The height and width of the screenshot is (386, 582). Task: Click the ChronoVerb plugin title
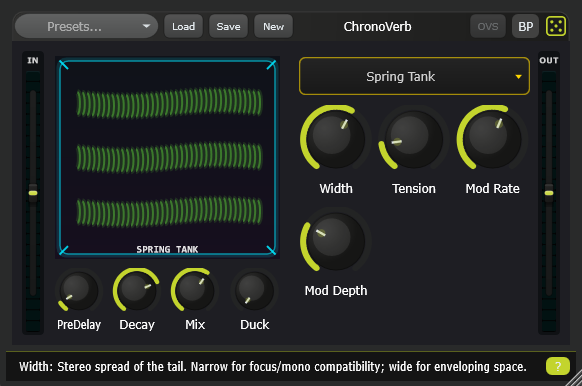377,26
